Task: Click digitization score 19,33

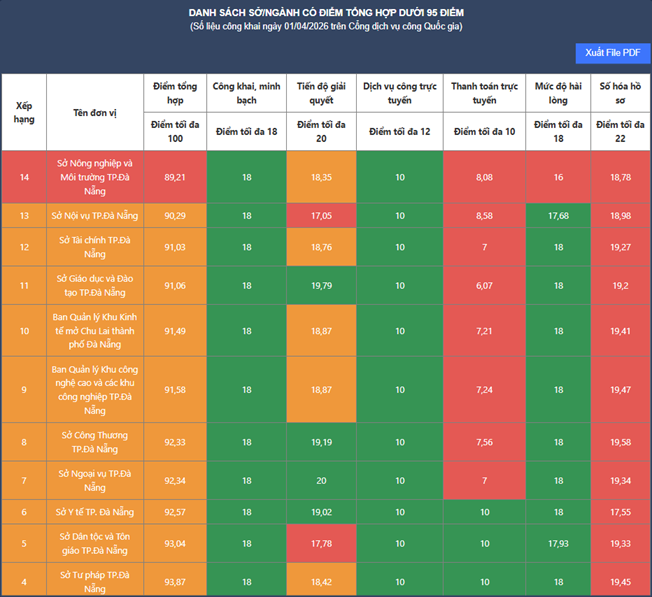Action: click(620, 543)
